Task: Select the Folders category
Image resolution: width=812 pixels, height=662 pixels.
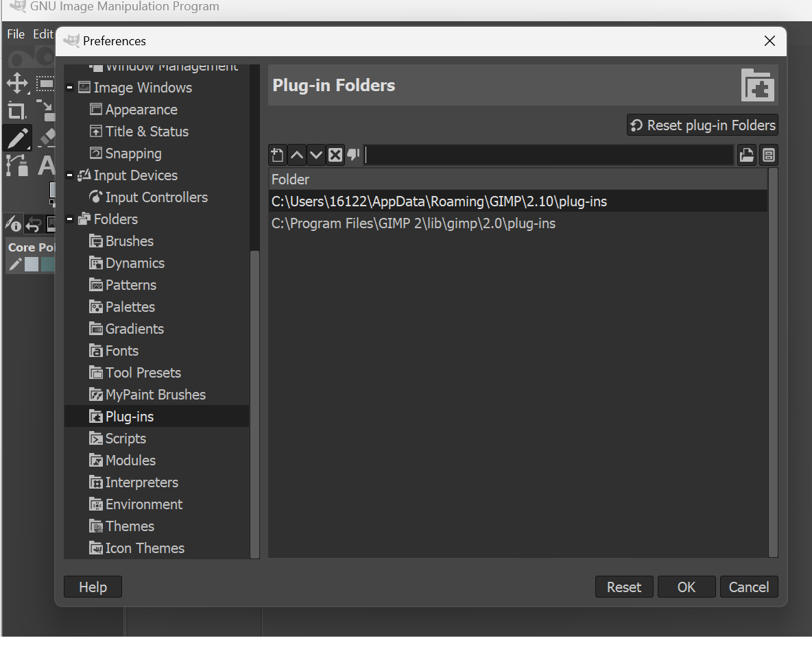Action: (115, 219)
